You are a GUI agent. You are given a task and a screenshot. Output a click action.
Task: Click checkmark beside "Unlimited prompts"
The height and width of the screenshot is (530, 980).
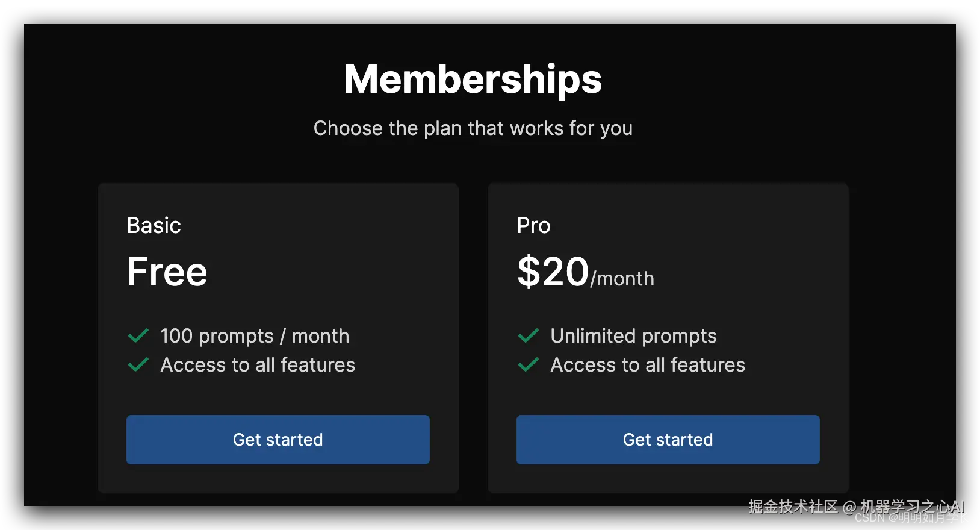point(529,336)
